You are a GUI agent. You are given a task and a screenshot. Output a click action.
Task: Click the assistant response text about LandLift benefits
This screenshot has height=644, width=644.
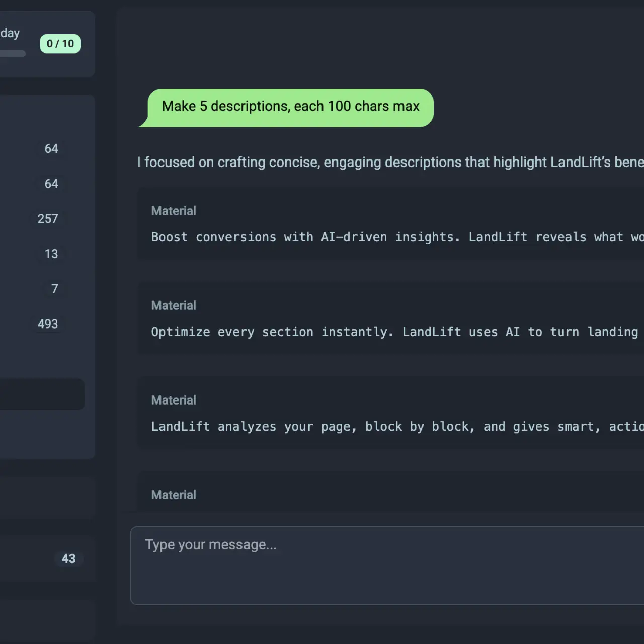point(352,162)
